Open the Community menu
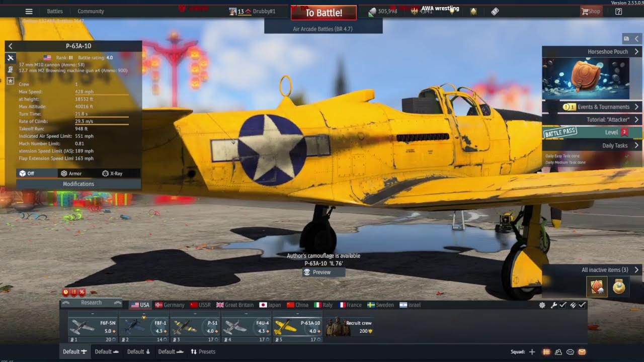Image resolution: width=644 pixels, height=362 pixels. (91, 11)
